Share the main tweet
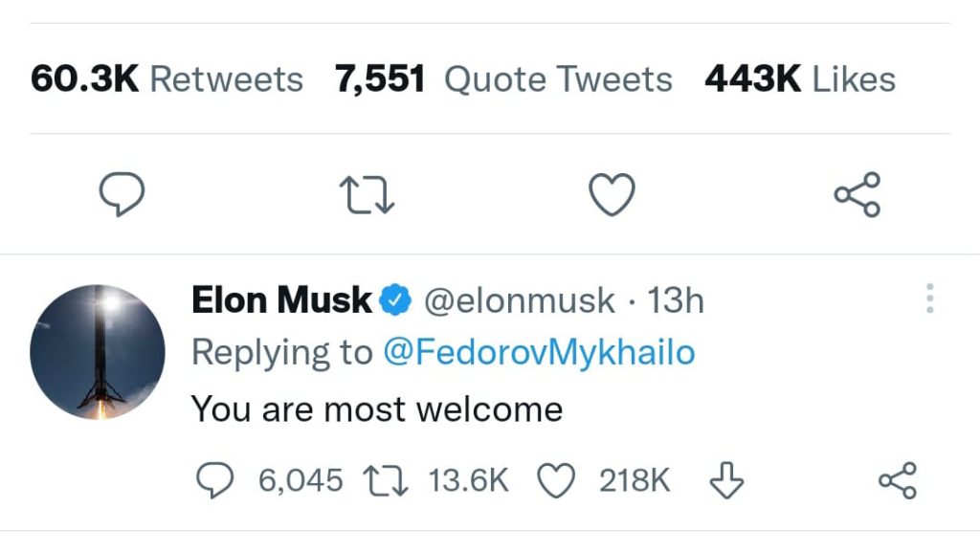 click(x=857, y=195)
